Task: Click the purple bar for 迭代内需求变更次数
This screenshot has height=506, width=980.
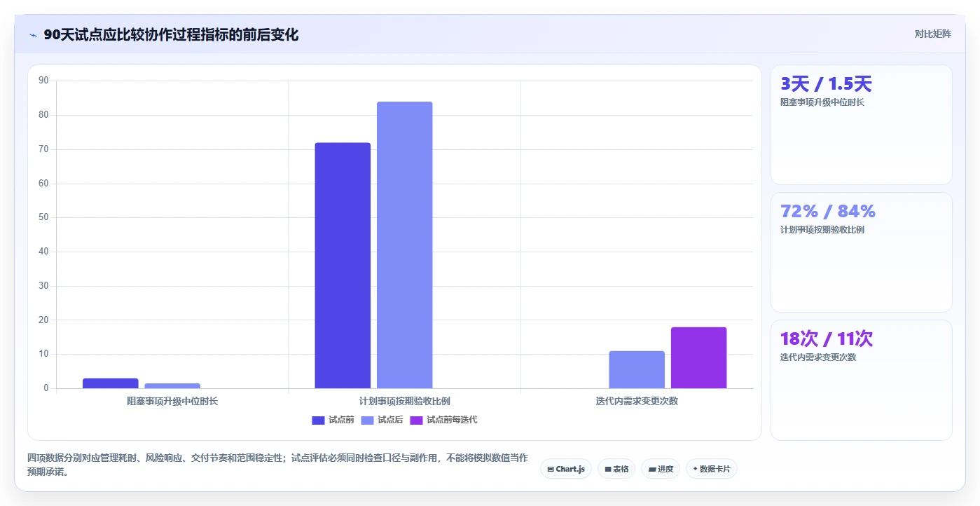Action: [698, 357]
